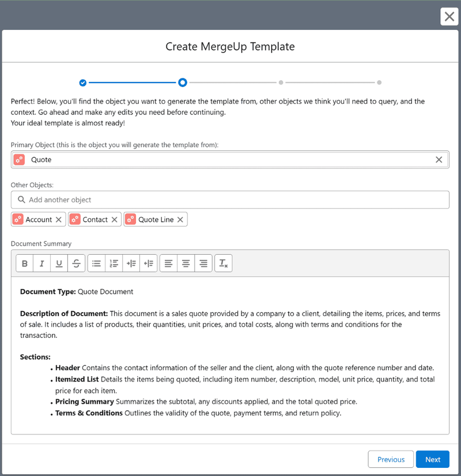
Task: Click the increase indent icon
Action: tap(131, 263)
